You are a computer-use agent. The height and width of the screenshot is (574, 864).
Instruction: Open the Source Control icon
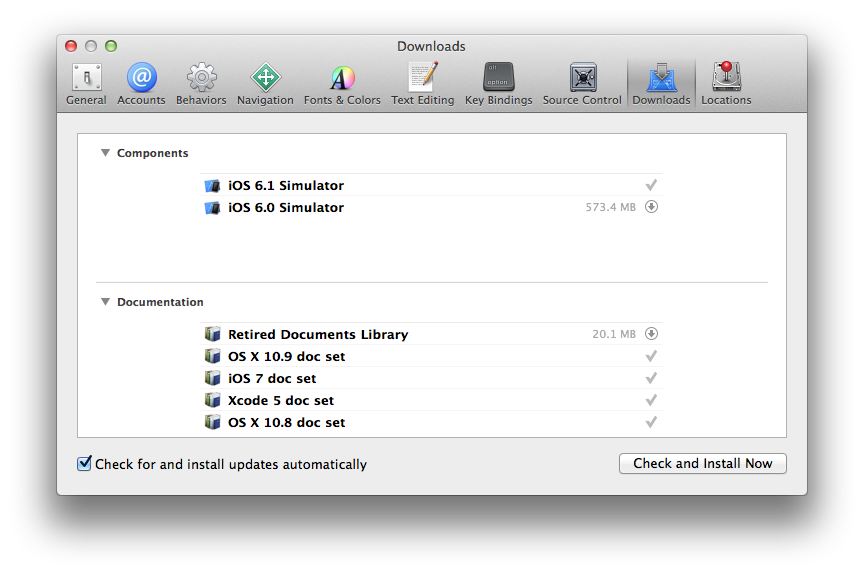[x=583, y=77]
